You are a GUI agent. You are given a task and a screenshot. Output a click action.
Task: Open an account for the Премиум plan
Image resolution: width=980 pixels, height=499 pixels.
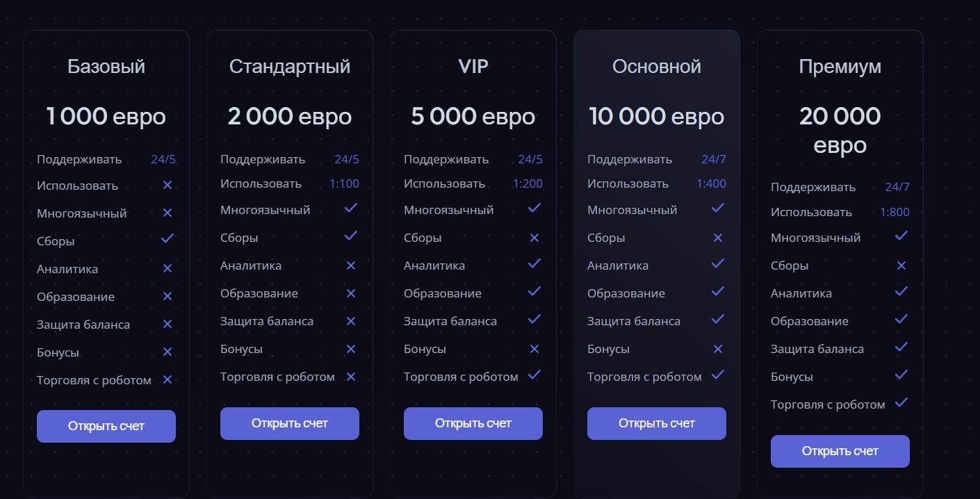840,451
